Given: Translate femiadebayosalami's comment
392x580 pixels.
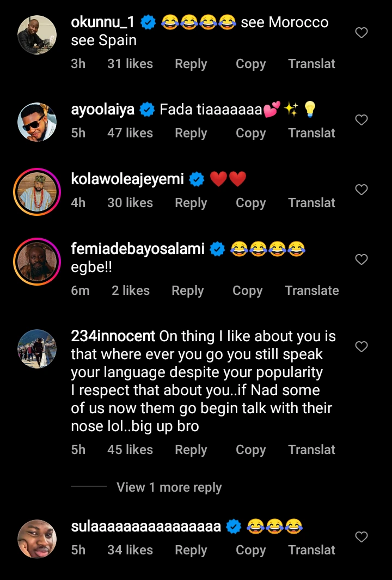Looking at the screenshot, I should point(311,291).
